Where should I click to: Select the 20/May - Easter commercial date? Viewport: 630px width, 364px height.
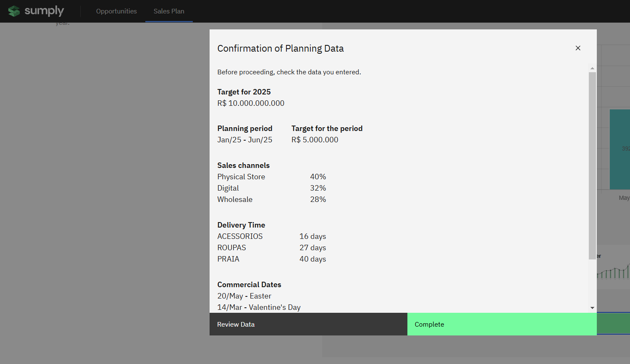click(244, 296)
